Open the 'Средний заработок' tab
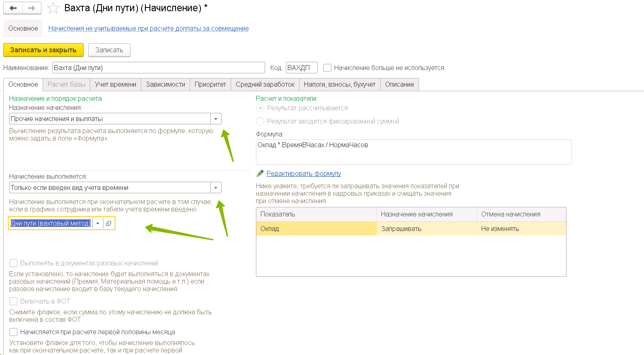This screenshot has height=355, width=644. pyautogui.click(x=265, y=84)
